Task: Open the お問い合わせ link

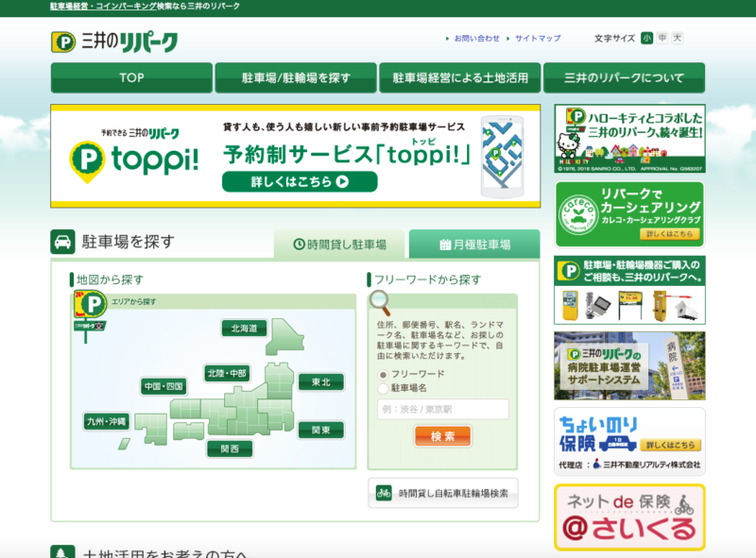Action: tap(476, 39)
